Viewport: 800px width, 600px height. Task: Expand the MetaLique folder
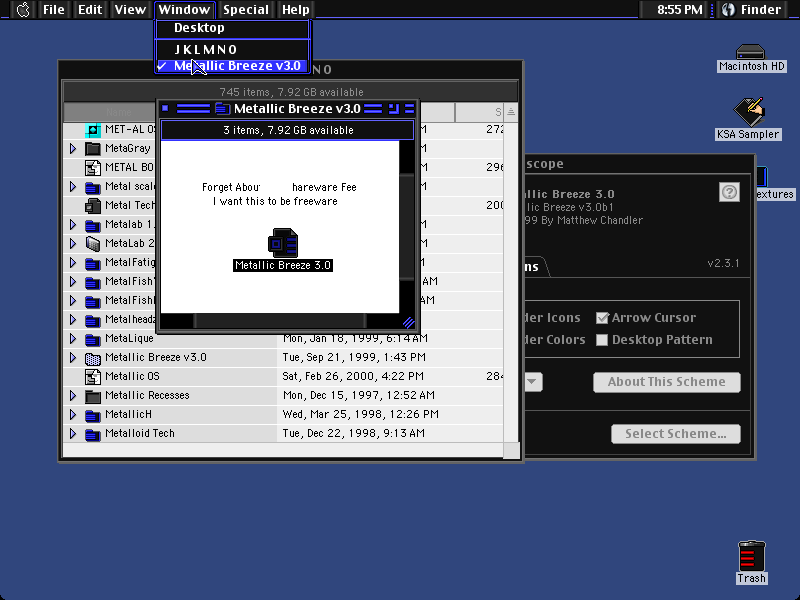pos(72,338)
